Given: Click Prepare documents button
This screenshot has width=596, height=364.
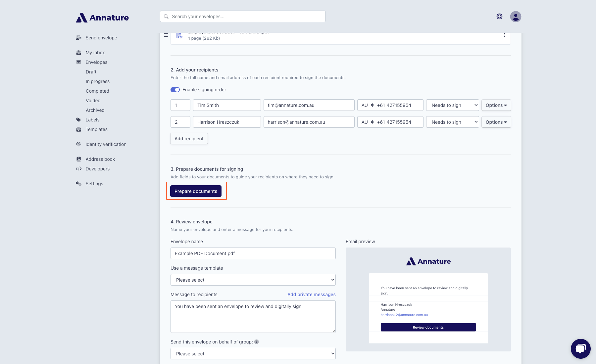Looking at the screenshot, I should (196, 191).
